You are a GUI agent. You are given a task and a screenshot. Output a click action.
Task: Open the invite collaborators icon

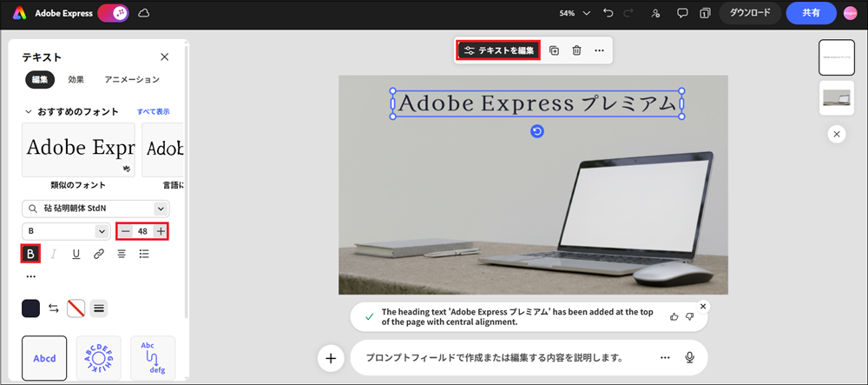point(656,13)
